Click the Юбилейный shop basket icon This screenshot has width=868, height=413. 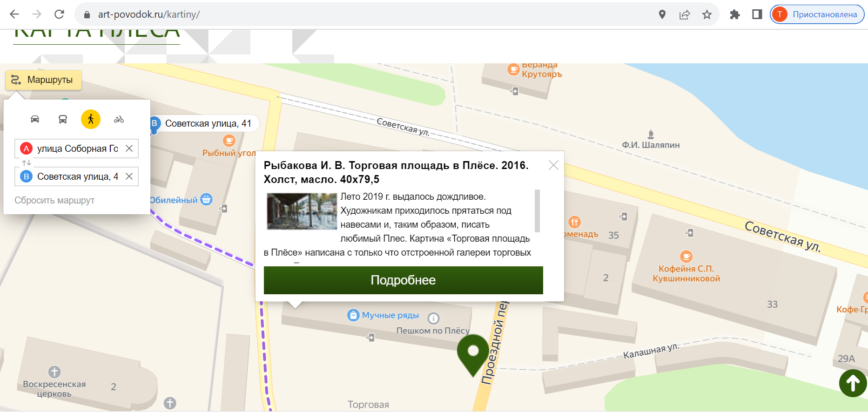click(206, 199)
